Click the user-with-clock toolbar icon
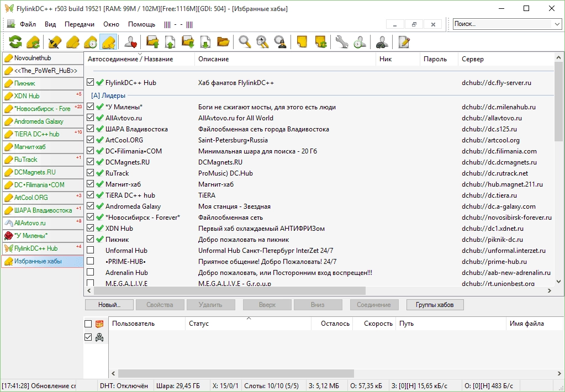565x392 pixels. [360, 42]
